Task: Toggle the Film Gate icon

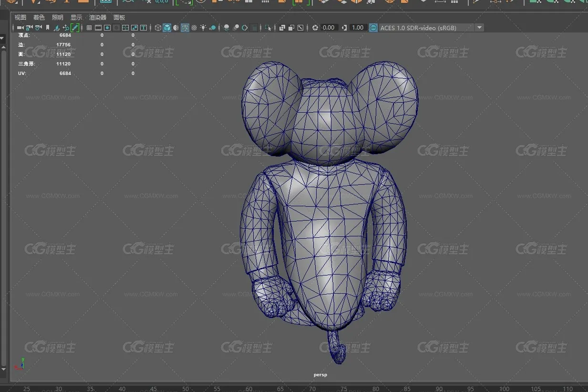Action: click(x=98, y=28)
